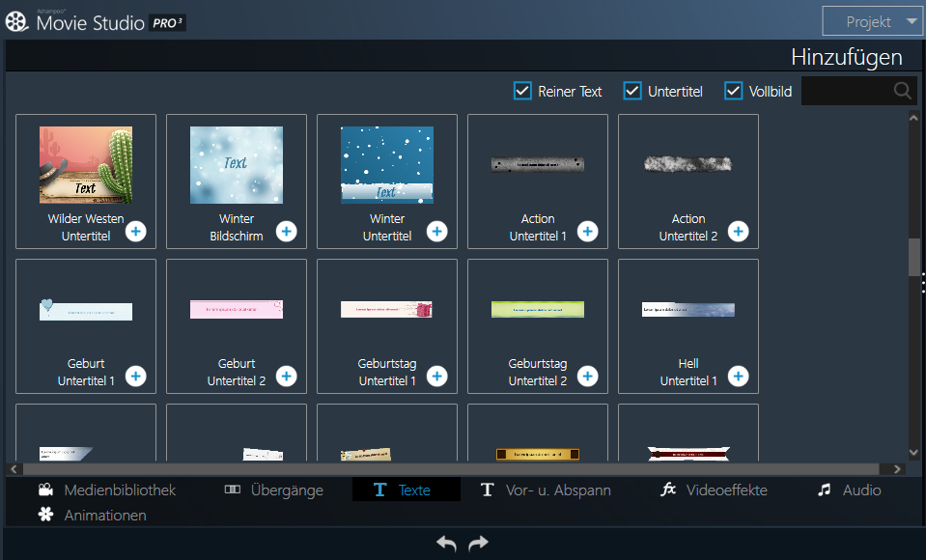Select the pink Geburt Untertitel 2 thumbnail
Viewport: 926px width, 560px height.
pos(237,310)
